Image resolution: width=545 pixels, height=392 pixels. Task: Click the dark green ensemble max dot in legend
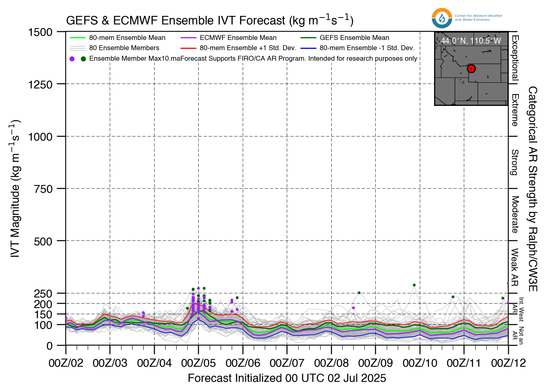click(x=83, y=59)
